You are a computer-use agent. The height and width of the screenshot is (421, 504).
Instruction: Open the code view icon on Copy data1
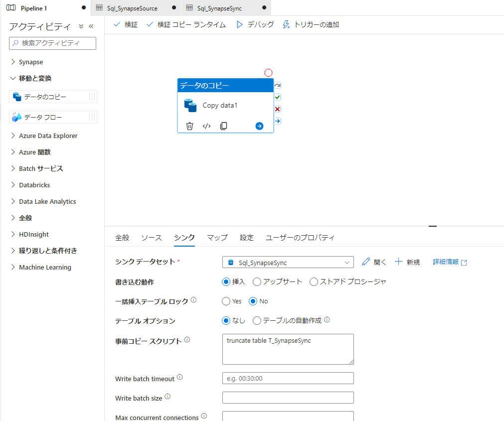206,126
